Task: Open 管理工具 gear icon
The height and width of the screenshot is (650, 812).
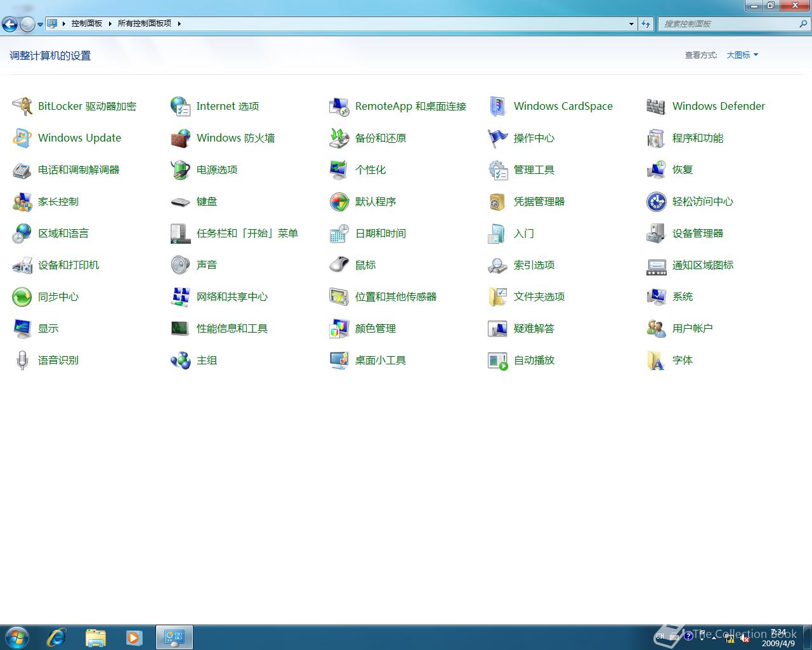Action: pos(498,169)
